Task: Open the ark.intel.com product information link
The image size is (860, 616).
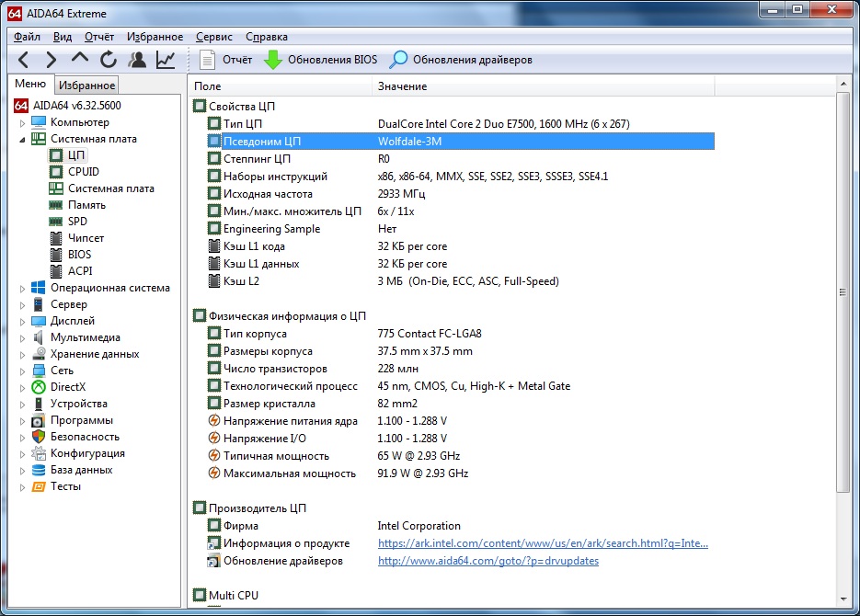Action: [x=543, y=543]
